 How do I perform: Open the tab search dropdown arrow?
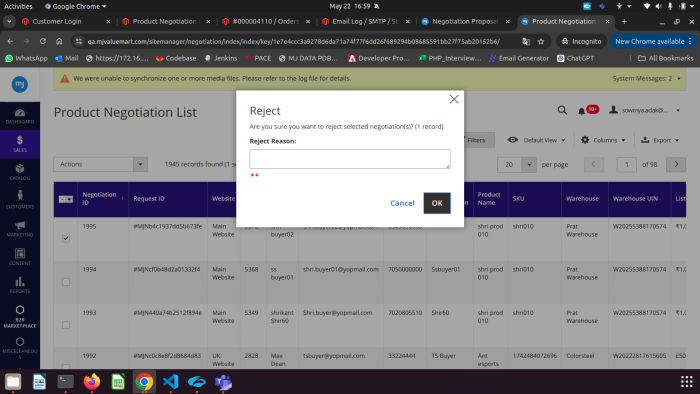pyautogui.click(x=9, y=21)
